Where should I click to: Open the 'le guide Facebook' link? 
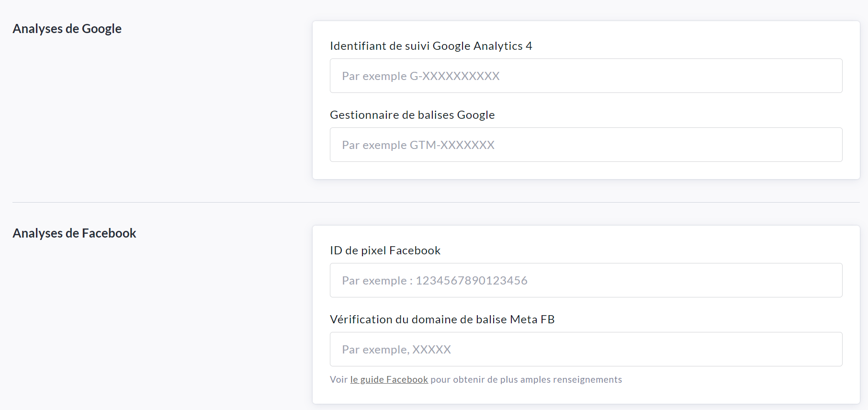[x=389, y=380]
